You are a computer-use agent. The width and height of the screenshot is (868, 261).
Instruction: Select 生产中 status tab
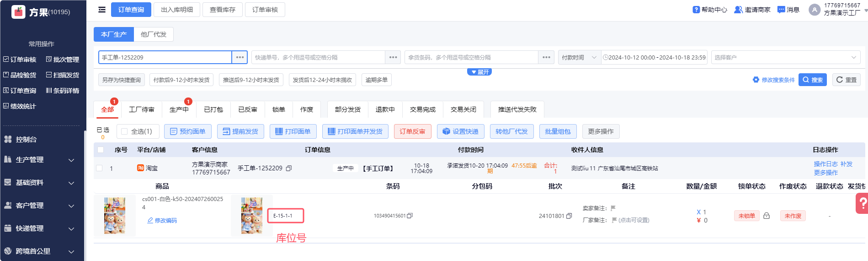coord(179,109)
